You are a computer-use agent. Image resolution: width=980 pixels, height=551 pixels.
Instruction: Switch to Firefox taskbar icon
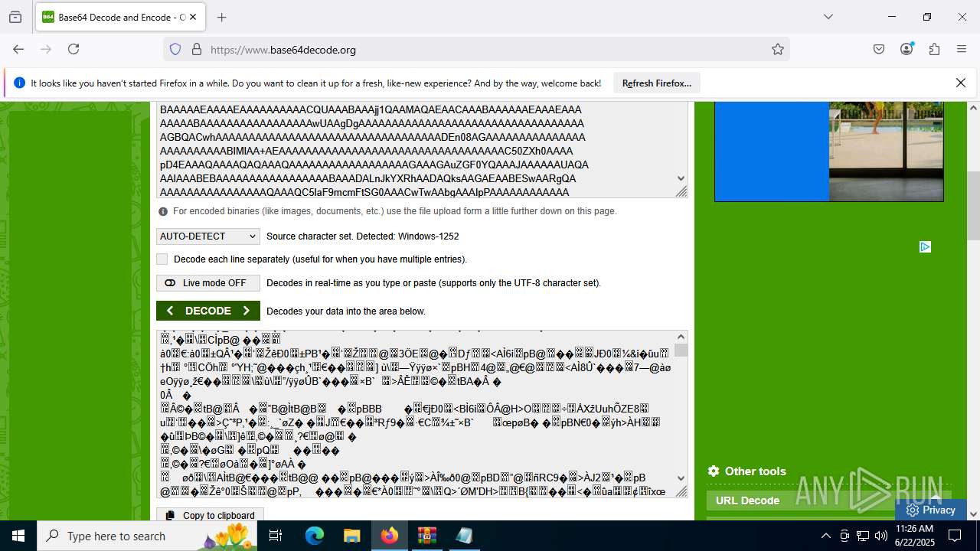[389, 536]
